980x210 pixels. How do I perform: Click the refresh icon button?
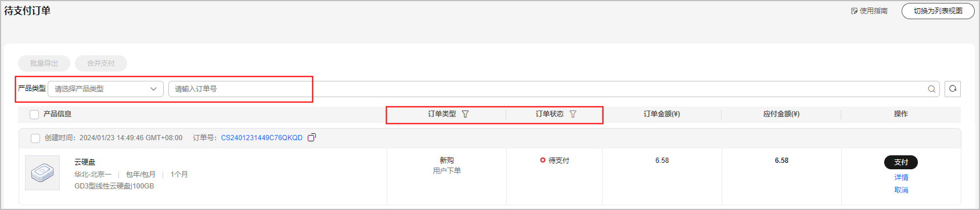[953, 89]
